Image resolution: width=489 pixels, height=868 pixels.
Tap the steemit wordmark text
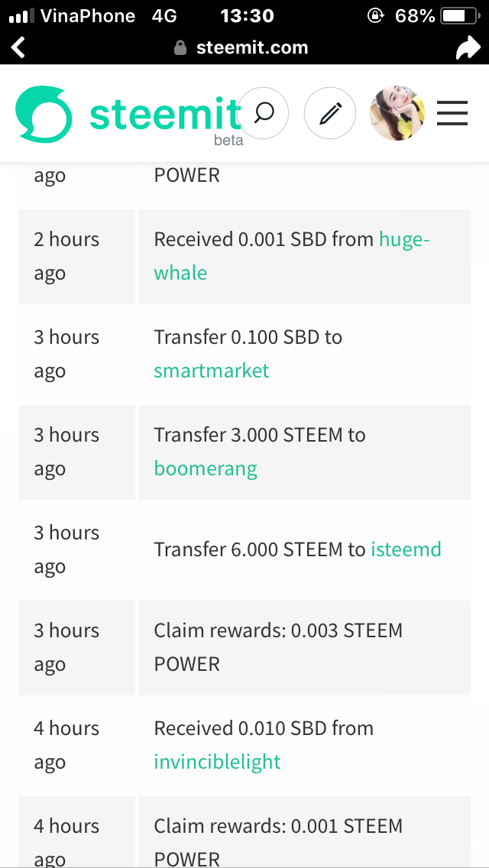165,115
